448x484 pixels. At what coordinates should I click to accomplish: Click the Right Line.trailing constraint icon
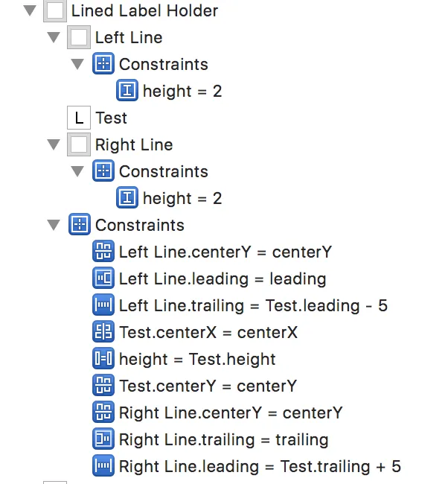[103, 440]
